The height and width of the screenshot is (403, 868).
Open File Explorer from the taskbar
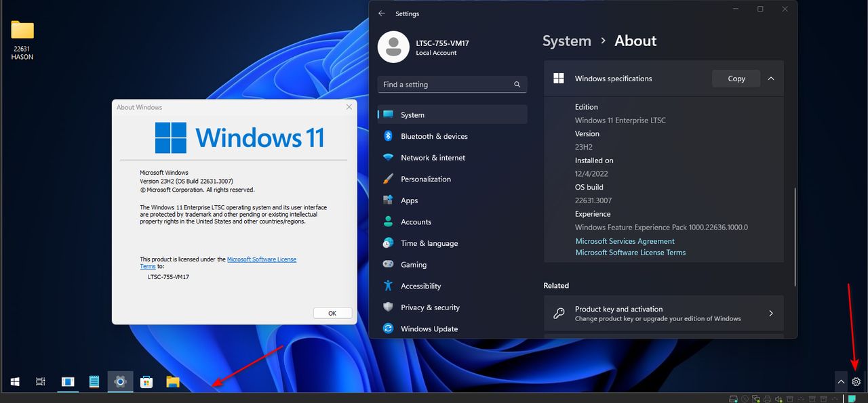pos(173,382)
